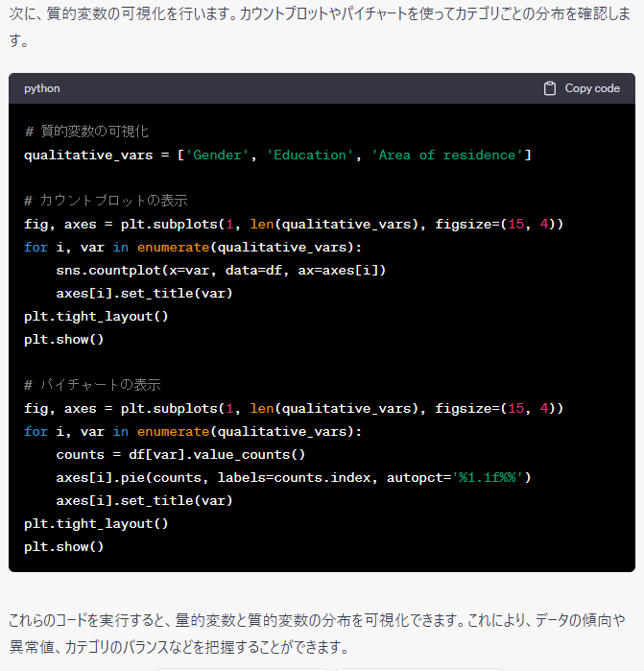
Task: Click the 'Gender' string in the list
Action: click(217, 155)
